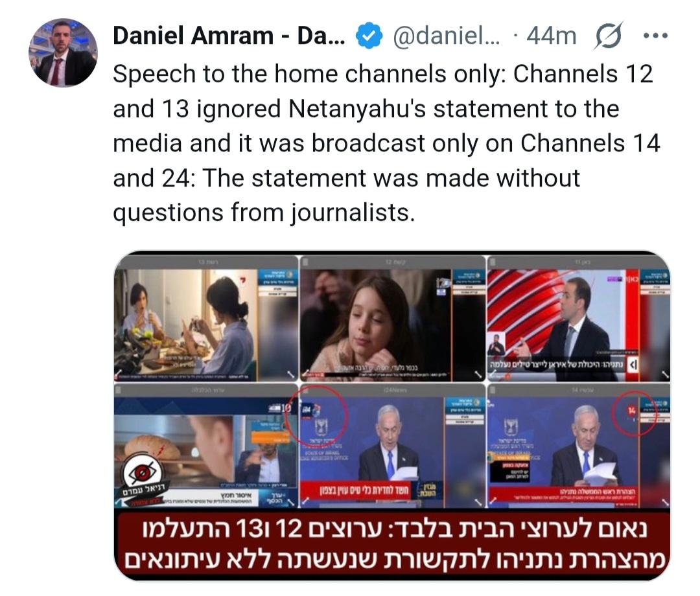
Task: Click the 44m timestamp
Action: point(552,36)
